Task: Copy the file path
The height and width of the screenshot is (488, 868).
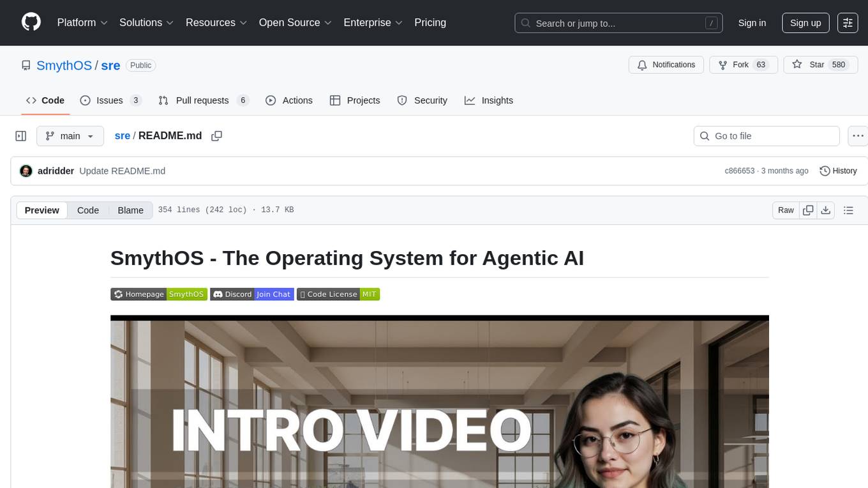Action: (216, 136)
